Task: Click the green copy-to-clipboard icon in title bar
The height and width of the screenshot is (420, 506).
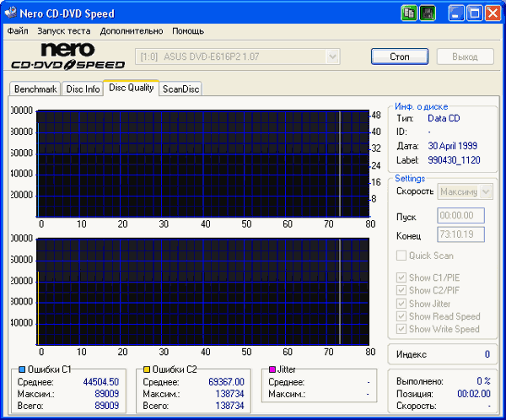Action: [x=409, y=13]
